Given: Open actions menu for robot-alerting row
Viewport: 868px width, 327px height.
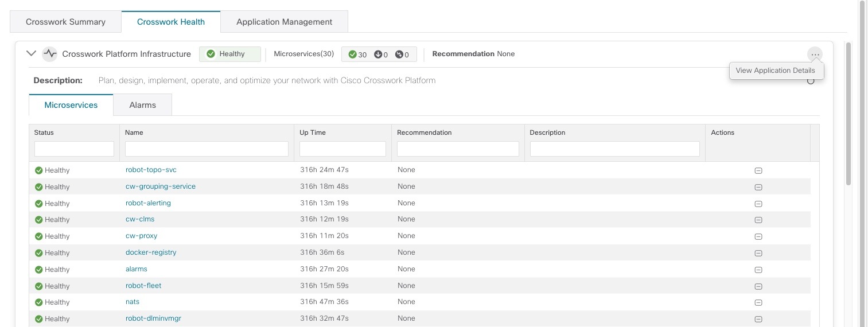Looking at the screenshot, I should point(758,204).
